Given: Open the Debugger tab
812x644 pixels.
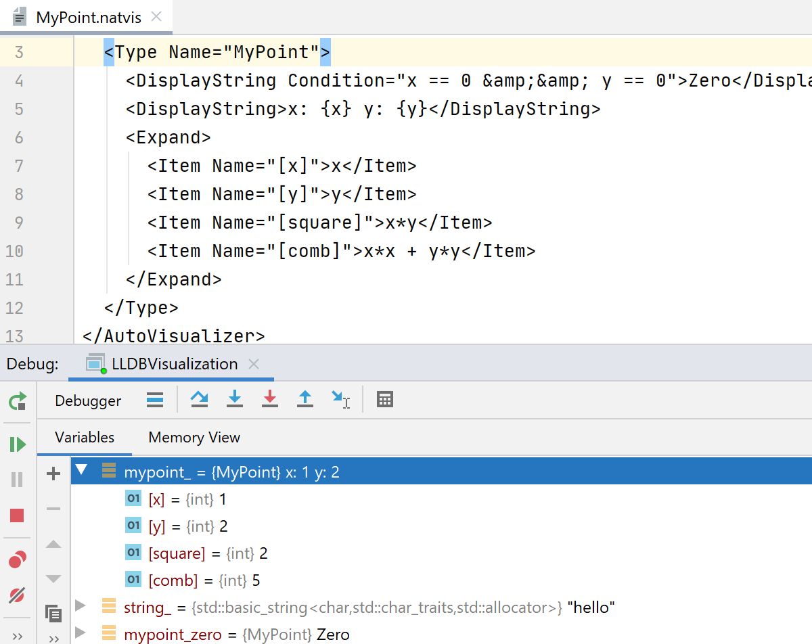Looking at the screenshot, I should tap(88, 400).
